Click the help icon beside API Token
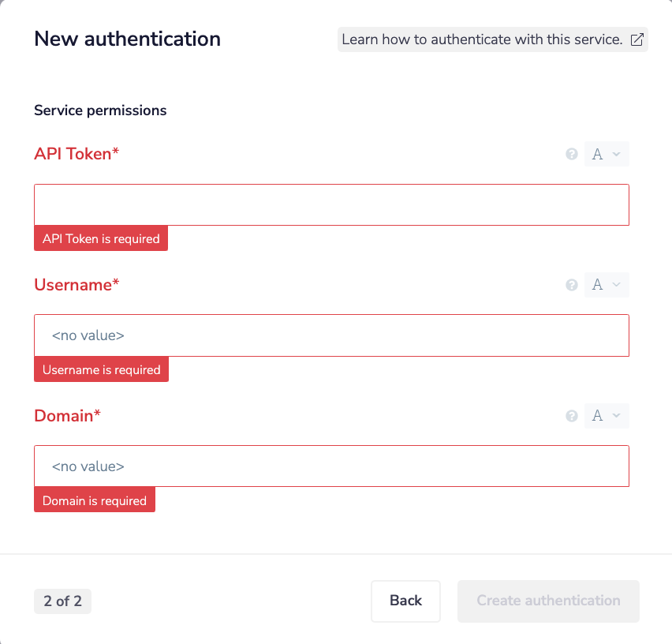672x644 pixels. (571, 154)
